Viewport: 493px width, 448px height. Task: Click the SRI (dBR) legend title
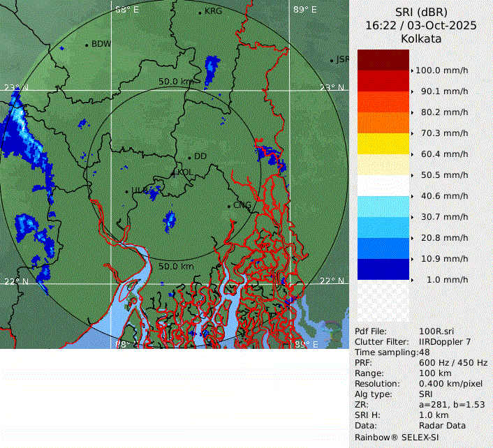tap(420, 12)
